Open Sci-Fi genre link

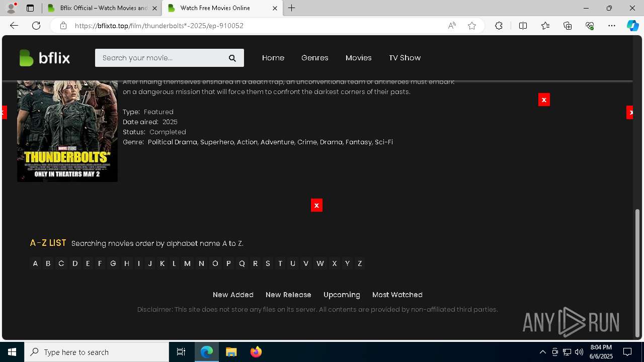click(384, 142)
